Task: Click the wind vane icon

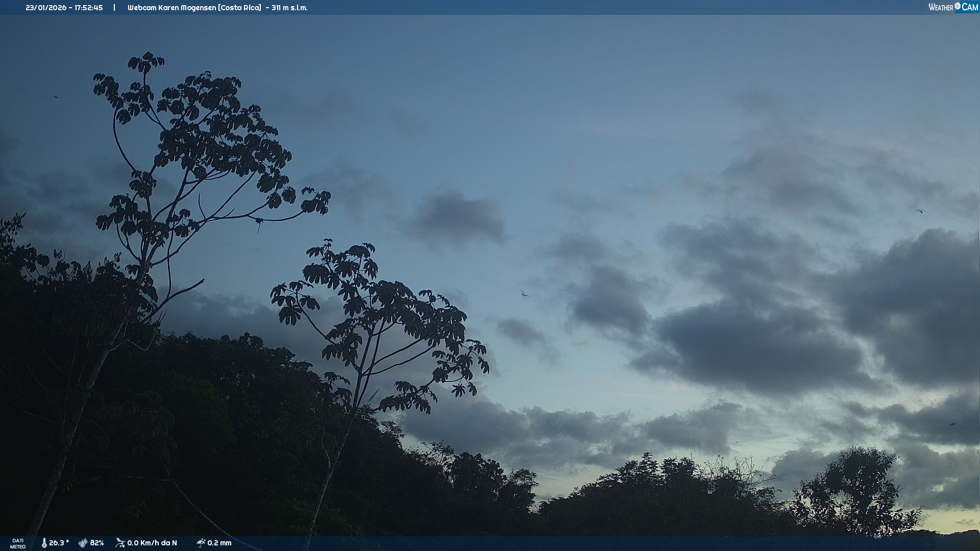Action: (x=120, y=543)
